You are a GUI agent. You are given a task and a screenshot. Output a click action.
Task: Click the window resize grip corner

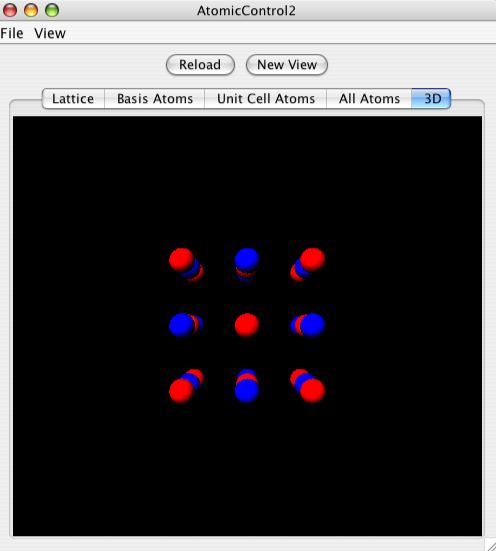point(490,545)
